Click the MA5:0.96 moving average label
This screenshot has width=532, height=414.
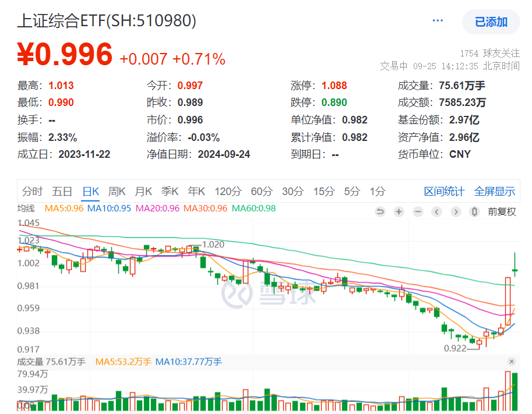pos(64,208)
